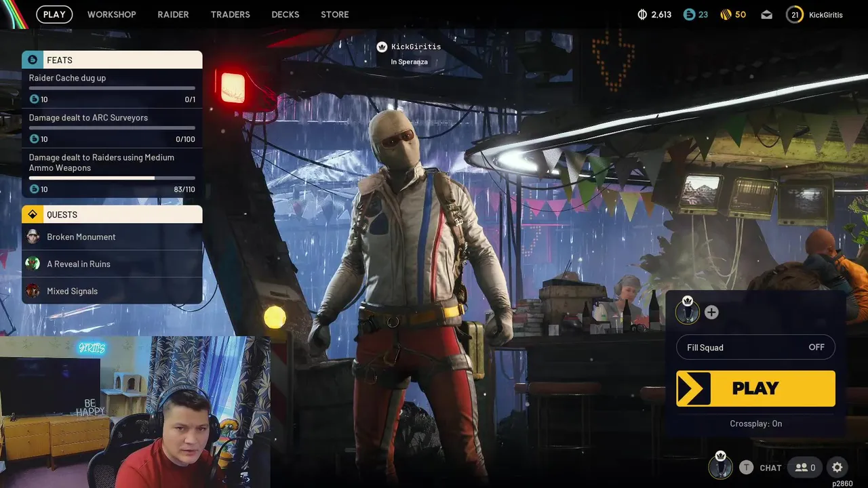The image size is (868, 488).
Task: Click the blue cred token icon beside 23
Action: (689, 14)
